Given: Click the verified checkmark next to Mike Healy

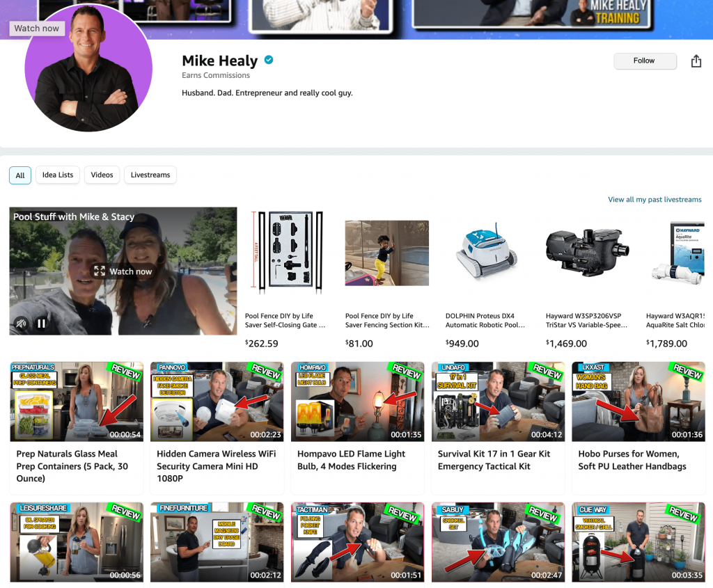Looking at the screenshot, I should [x=269, y=60].
